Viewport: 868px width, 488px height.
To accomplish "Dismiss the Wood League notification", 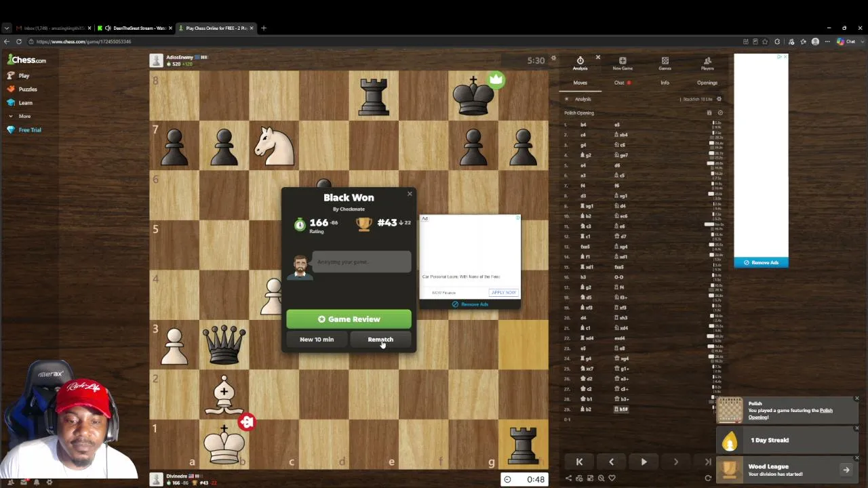I will 856,458.
